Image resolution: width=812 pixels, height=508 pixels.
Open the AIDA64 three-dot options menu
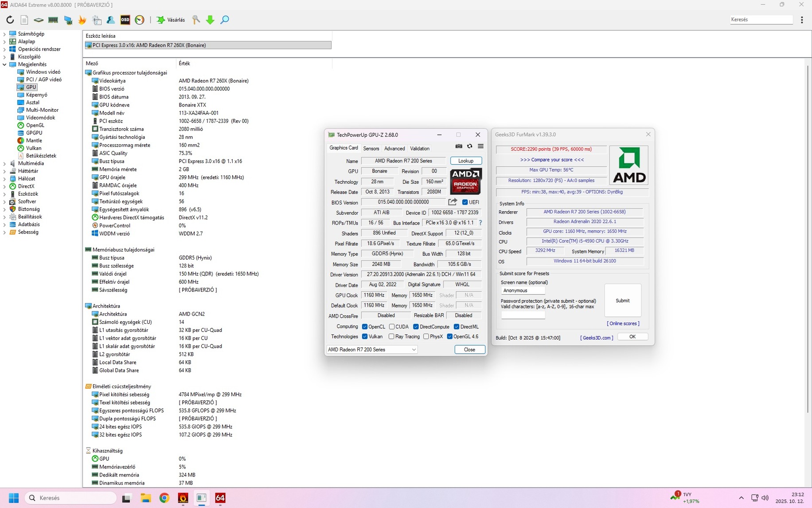point(802,20)
